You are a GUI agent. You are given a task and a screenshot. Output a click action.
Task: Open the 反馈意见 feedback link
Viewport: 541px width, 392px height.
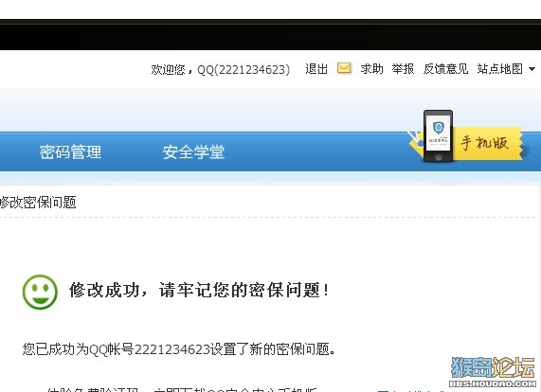tap(445, 68)
